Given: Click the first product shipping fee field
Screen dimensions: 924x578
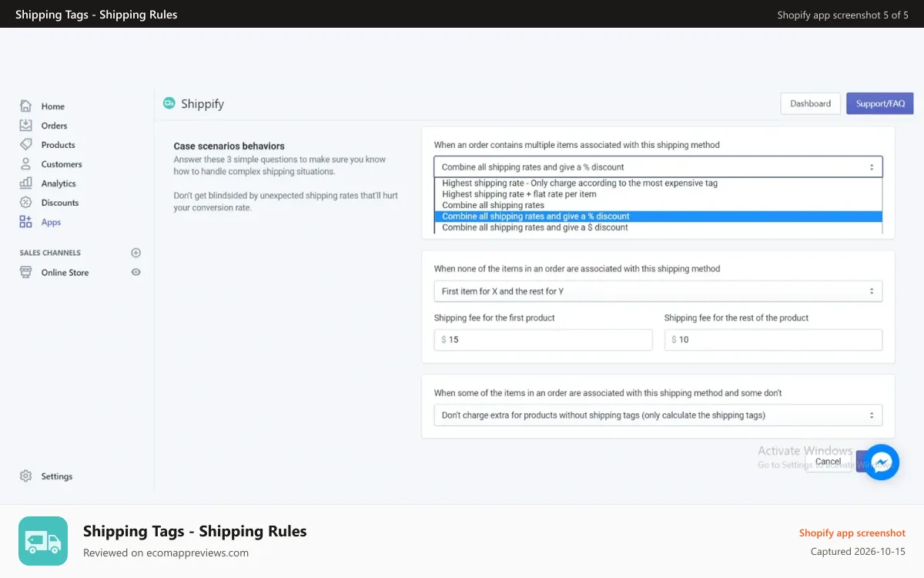Looking at the screenshot, I should 543,340.
